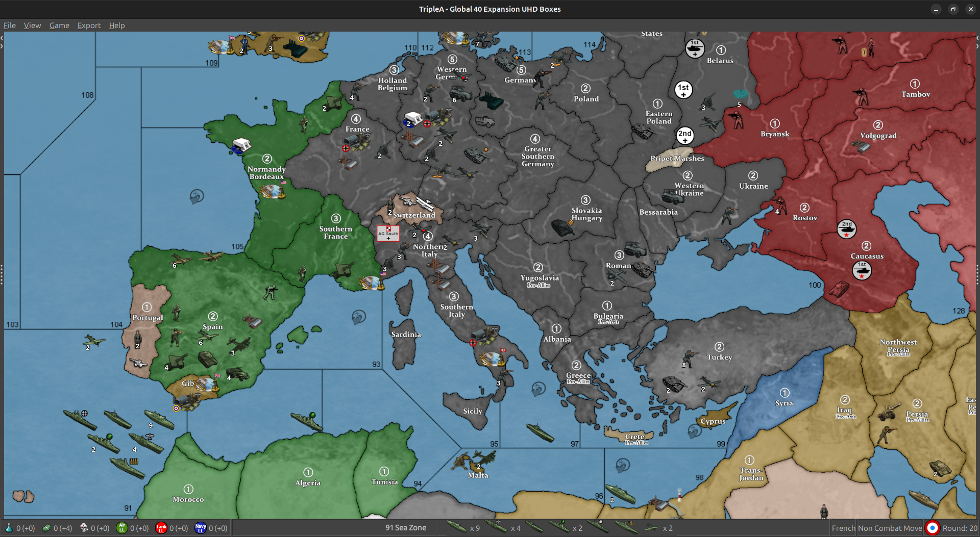Click the green cash PUs icon
Viewport: 980px width, 537px height.
click(46, 528)
